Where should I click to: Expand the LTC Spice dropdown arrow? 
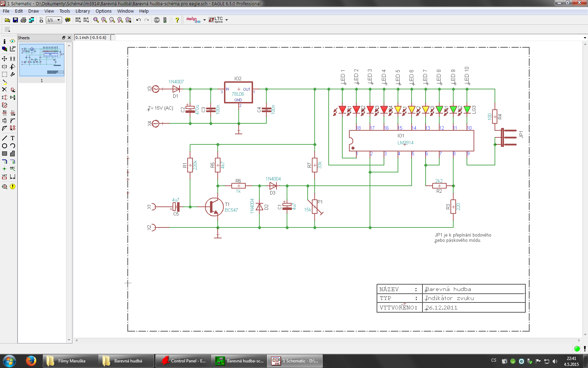coord(227,20)
